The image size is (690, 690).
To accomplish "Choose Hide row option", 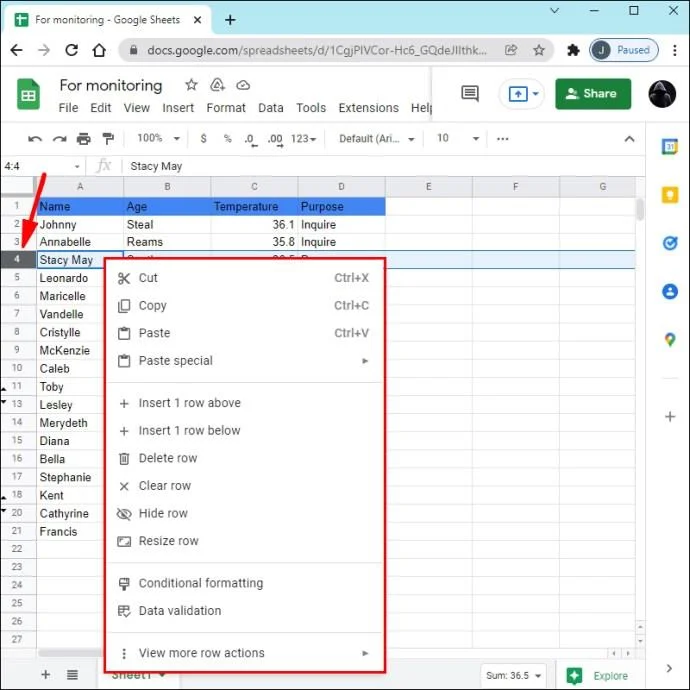I will click(244, 514).
